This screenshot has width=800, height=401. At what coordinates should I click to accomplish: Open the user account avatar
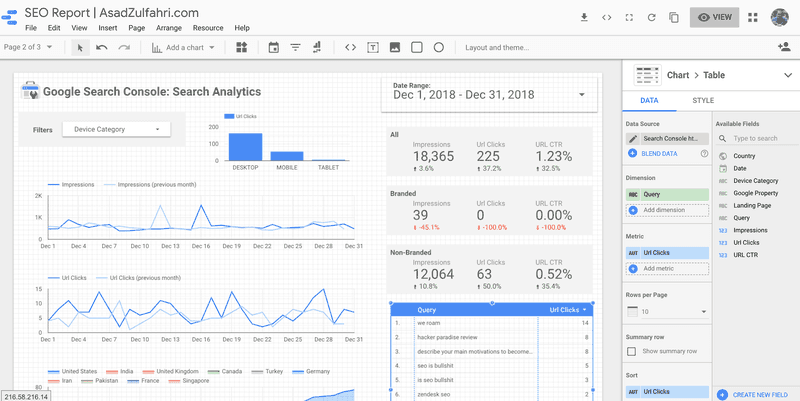(780, 17)
